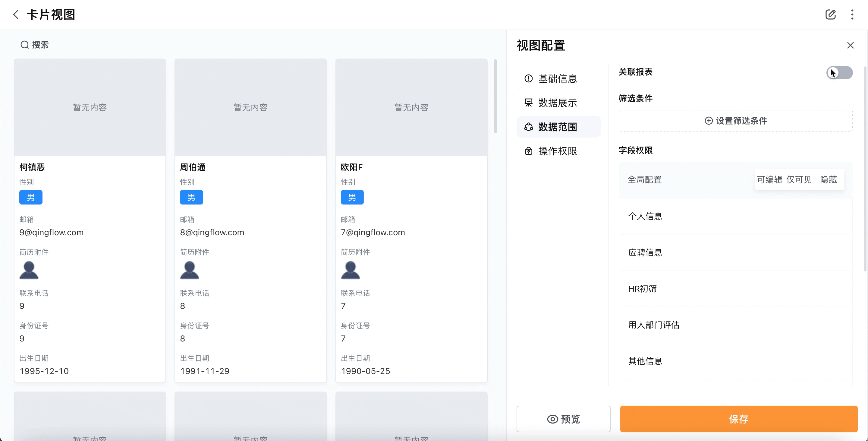This screenshot has height=441, width=868.
Task: Click birth date 1990-05-25
Action: [366, 371]
